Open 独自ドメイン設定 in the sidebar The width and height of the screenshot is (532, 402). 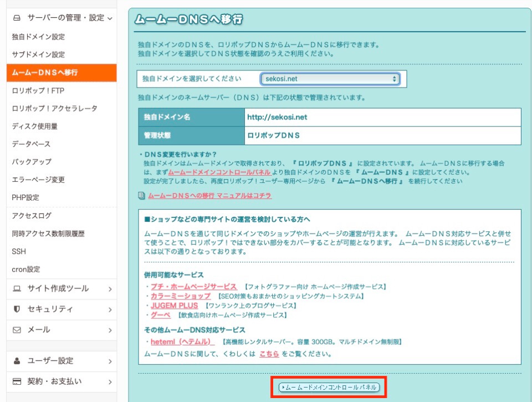38,37
